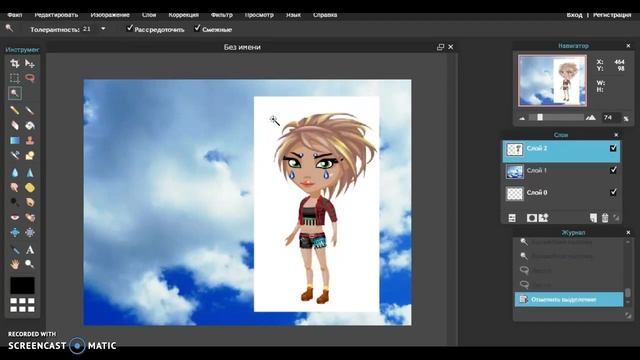Select the Paint Bucket tool
The image size is (640, 360).
(30, 125)
